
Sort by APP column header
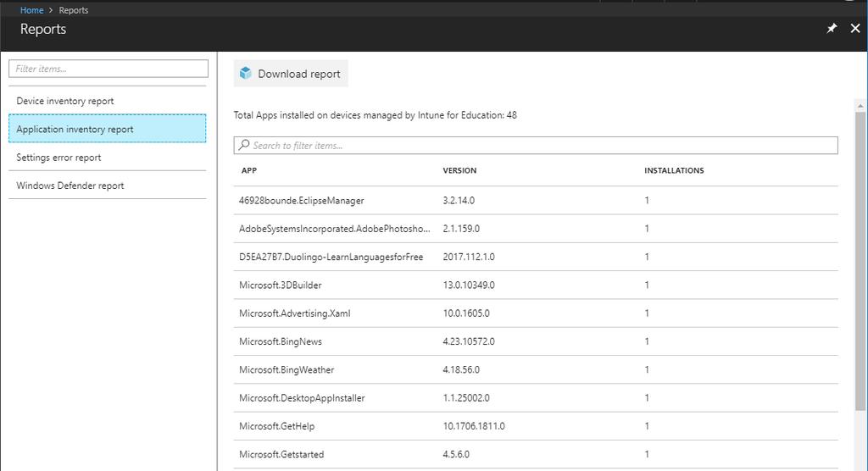coord(249,170)
